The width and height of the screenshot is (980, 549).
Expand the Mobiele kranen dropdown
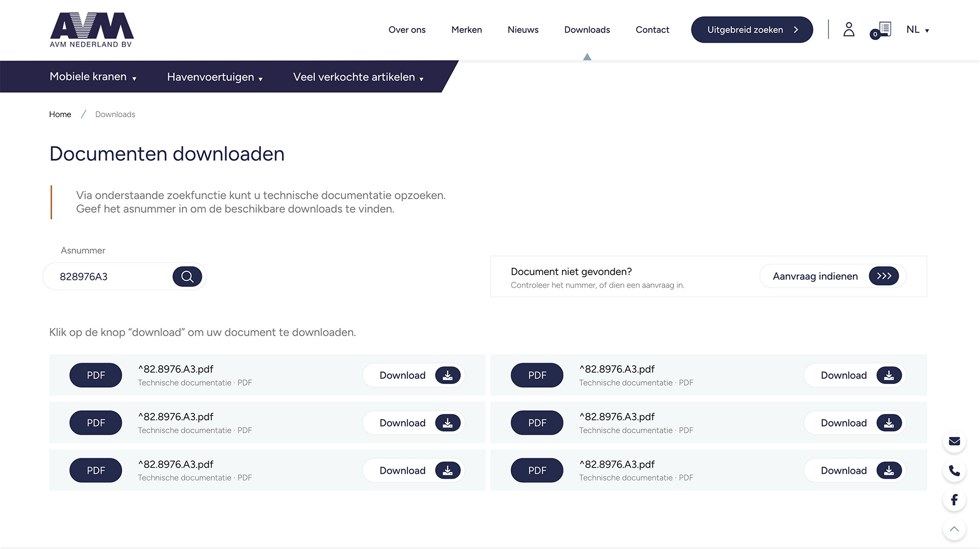pos(93,77)
